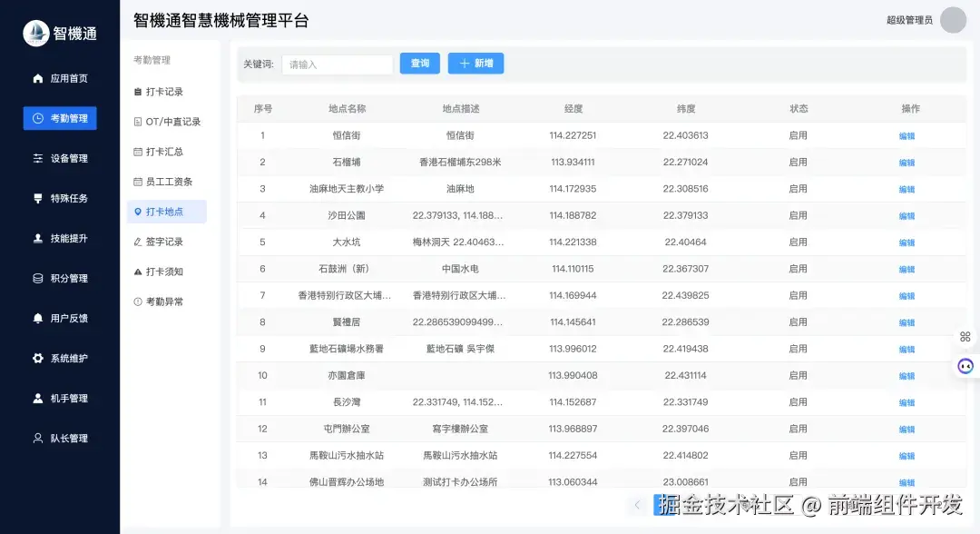Click the 关键词 input field
This screenshot has height=534, width=980.
337,63
